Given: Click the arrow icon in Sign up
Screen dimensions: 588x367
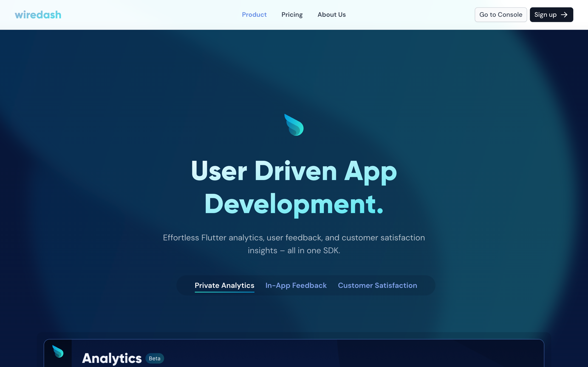Looking at the screenshot, I should click(x=564, y=15).
